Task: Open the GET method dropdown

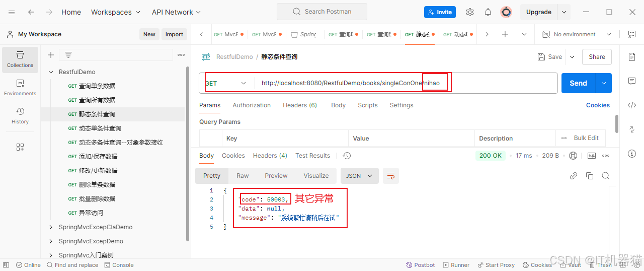Action: point(226,83)
